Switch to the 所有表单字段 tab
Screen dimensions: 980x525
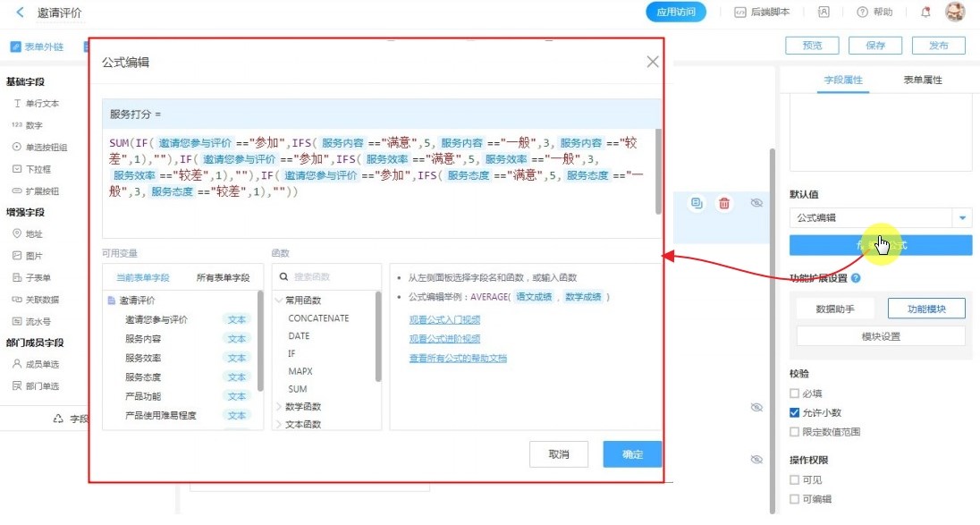[x=223, y=278]
